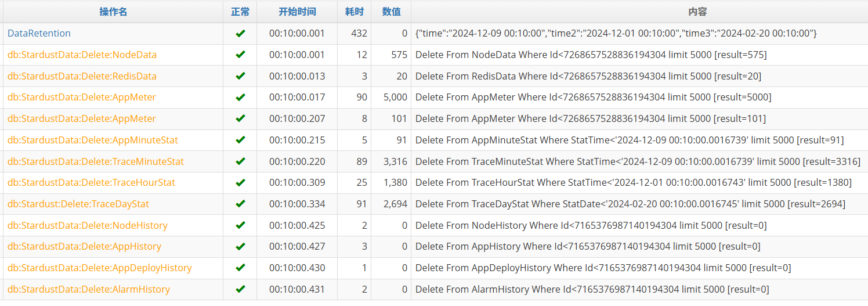Click the checkmark in the Delete:AppHistory row

(240, 247)
